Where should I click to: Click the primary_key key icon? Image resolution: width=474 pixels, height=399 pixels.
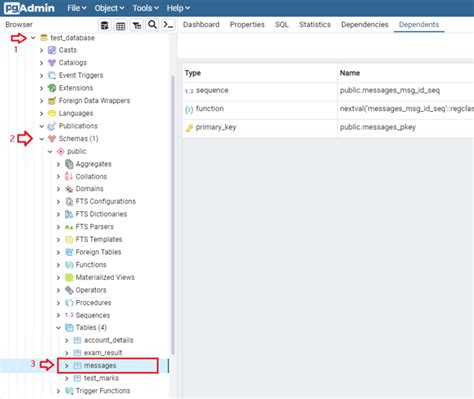[189, 128]
